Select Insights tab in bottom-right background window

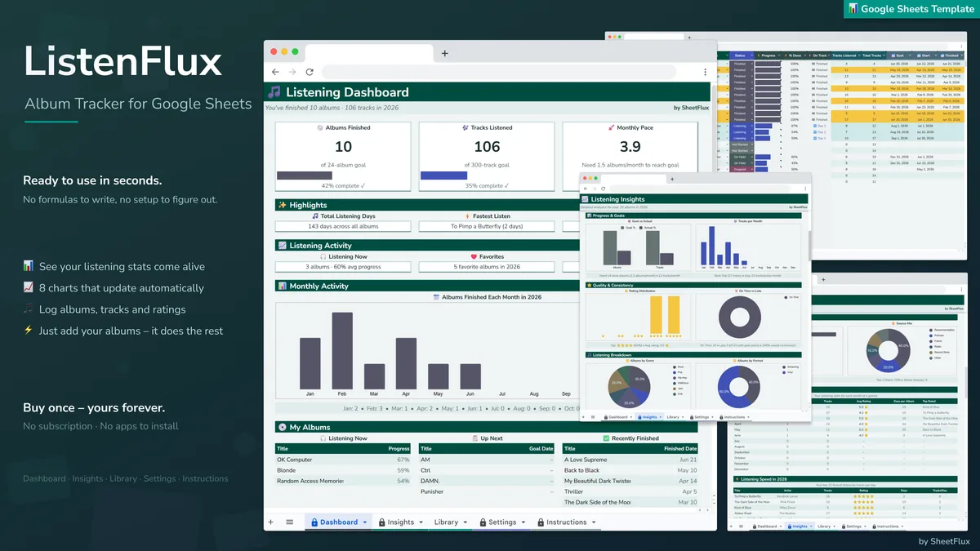pos(798,527)
